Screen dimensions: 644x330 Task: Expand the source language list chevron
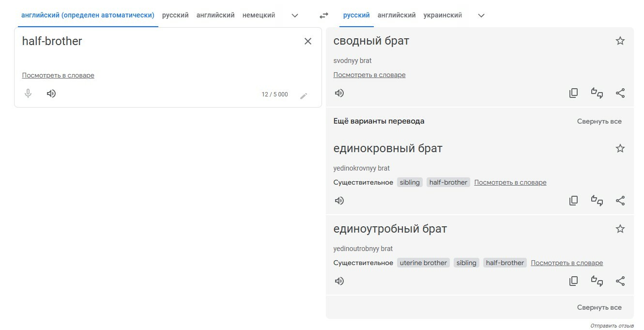tap(295, 16)
